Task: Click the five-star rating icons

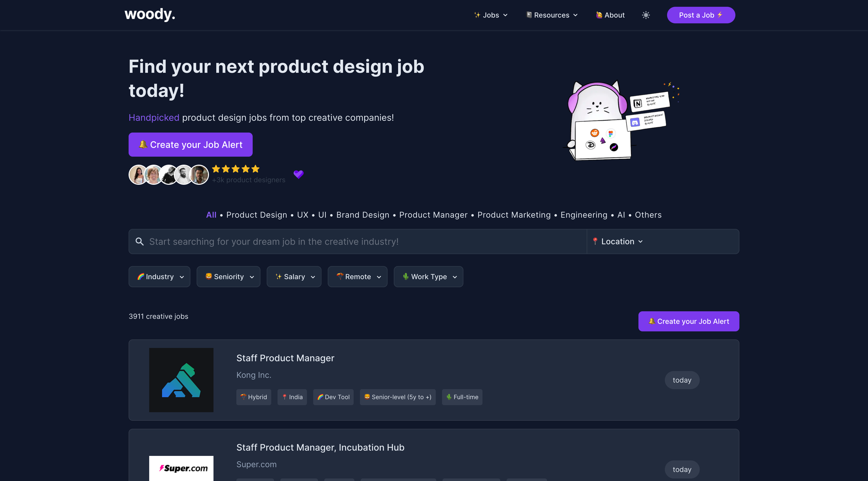Action: (x=236, y=169)
